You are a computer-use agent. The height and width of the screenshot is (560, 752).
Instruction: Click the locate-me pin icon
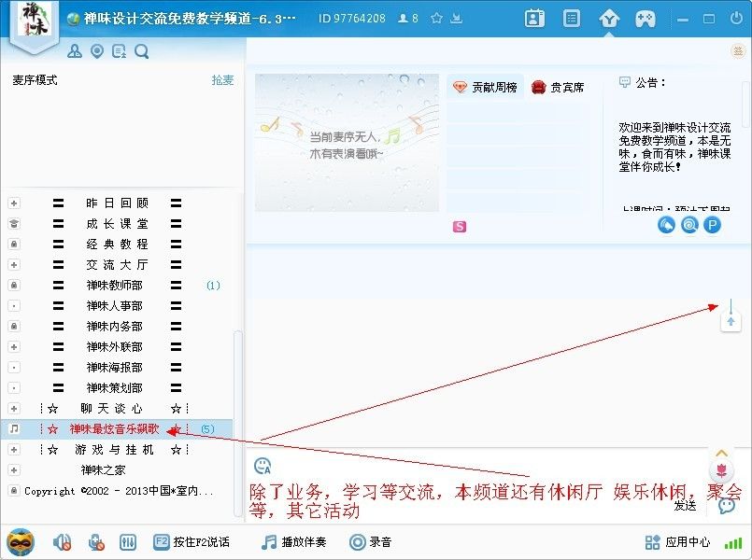(97, 50)
